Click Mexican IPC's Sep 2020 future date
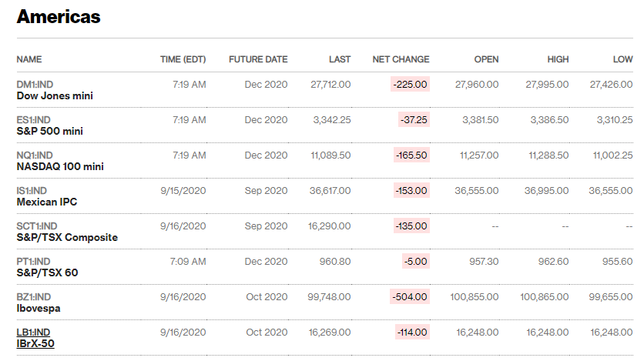Image resolution: width=644 pixels, height=361 pixels. [x=266, y=191]
